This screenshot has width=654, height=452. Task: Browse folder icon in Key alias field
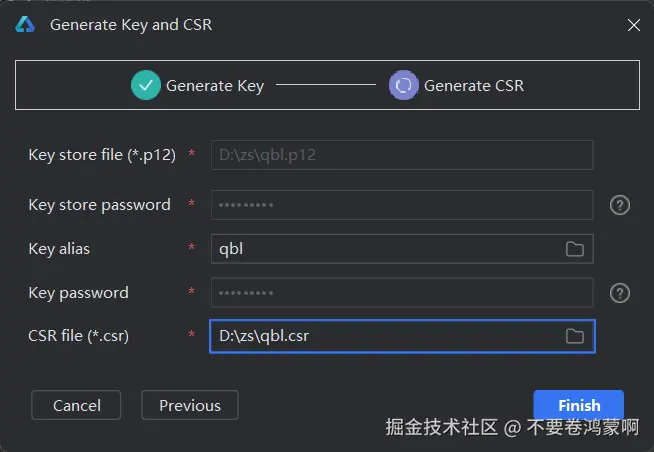pos(575,249)
